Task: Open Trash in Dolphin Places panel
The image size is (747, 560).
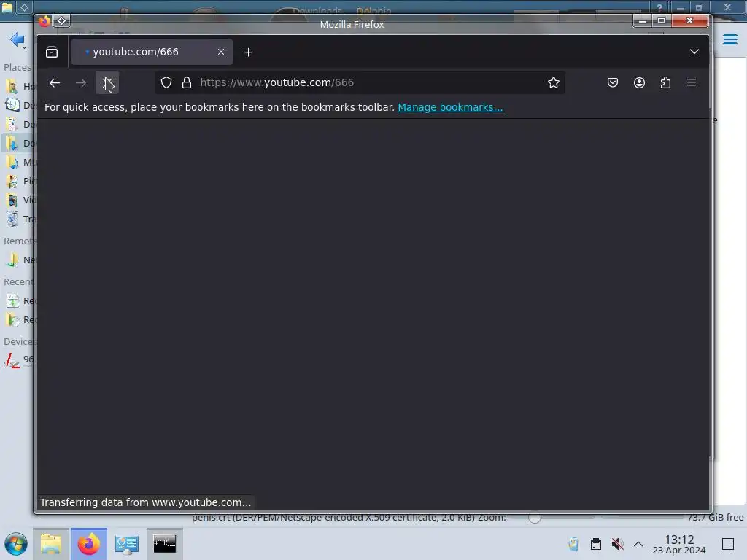Action: point(18,219)
